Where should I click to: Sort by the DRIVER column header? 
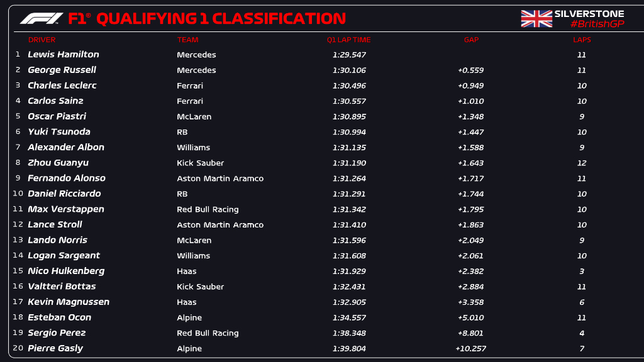[42, 40]
